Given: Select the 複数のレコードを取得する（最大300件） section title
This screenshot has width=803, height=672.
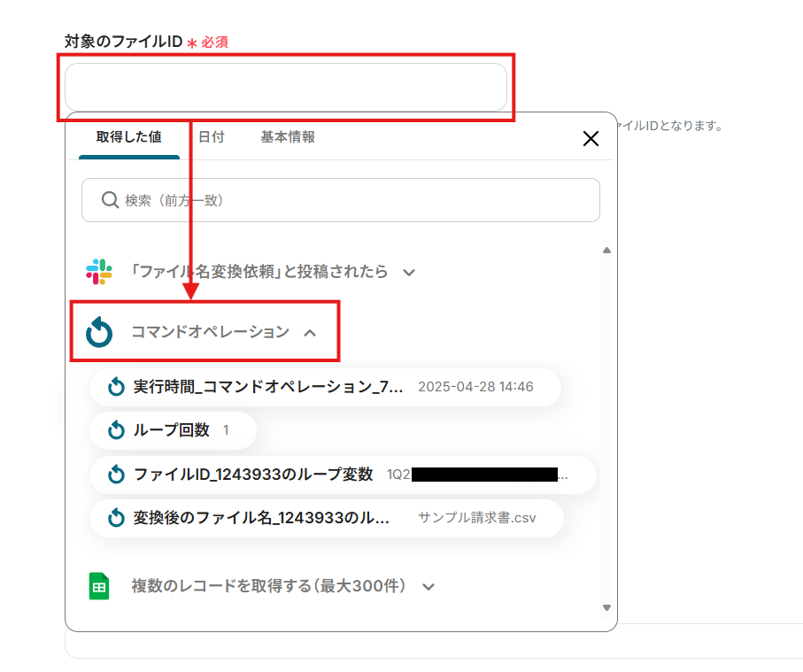Looking at the screenshot, I should point(269,586).
